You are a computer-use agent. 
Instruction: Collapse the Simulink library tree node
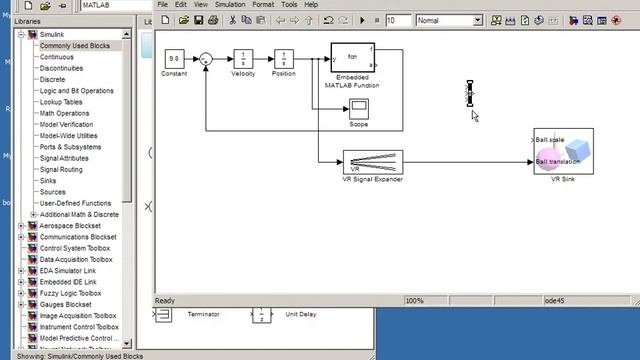pos(21,35)
